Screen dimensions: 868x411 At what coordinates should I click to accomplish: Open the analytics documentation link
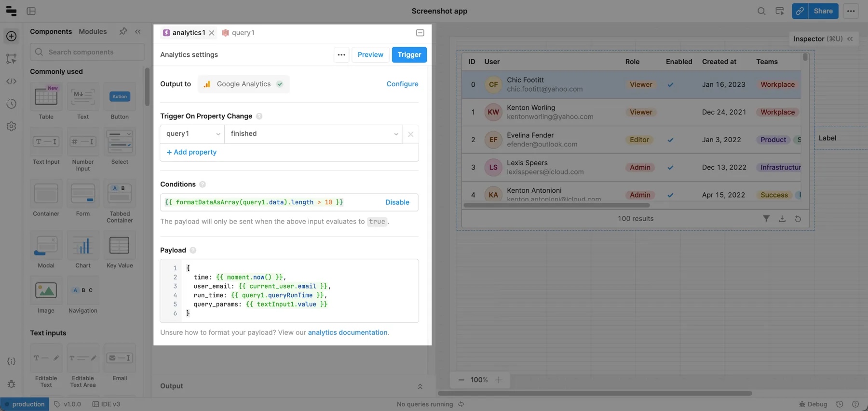coord(348,332)
